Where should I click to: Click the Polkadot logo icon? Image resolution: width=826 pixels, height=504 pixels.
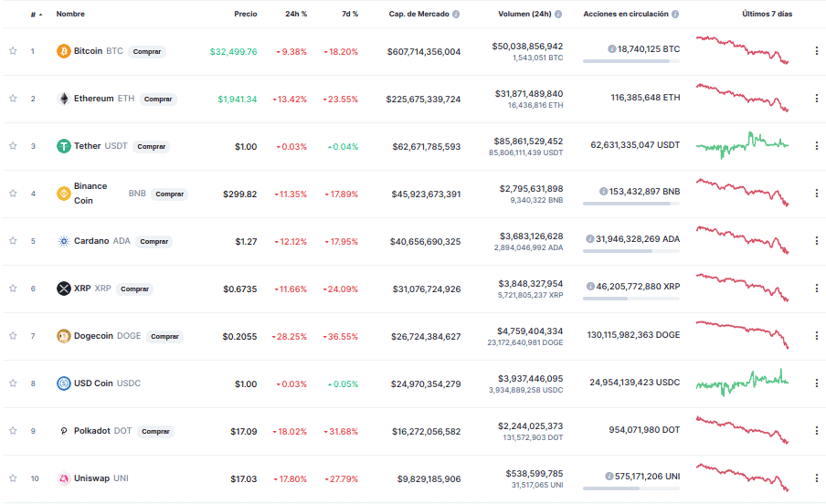click(x=64, y=431)
